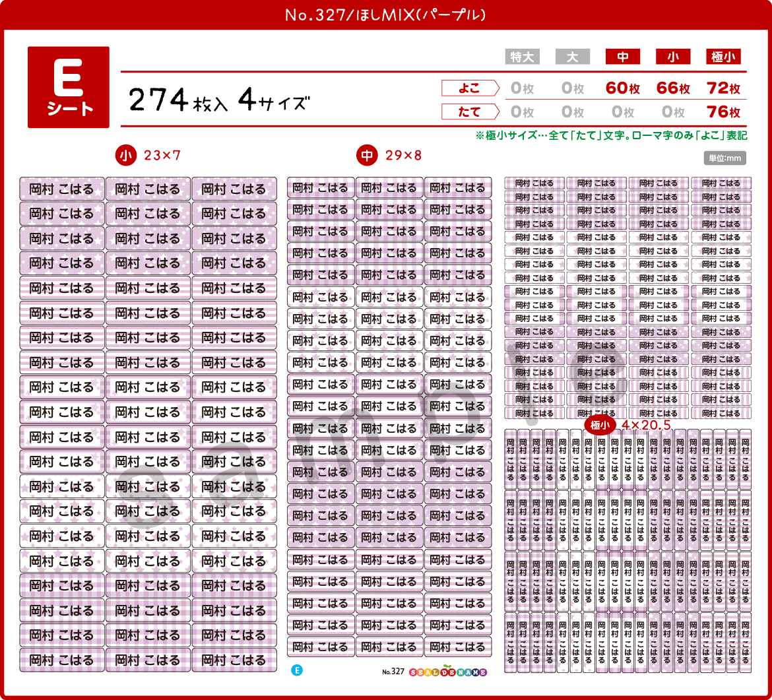This screenshot has width=772, height=700.
Task: Click the gray 単位:mm tag
Action: (x=724, y=158)
